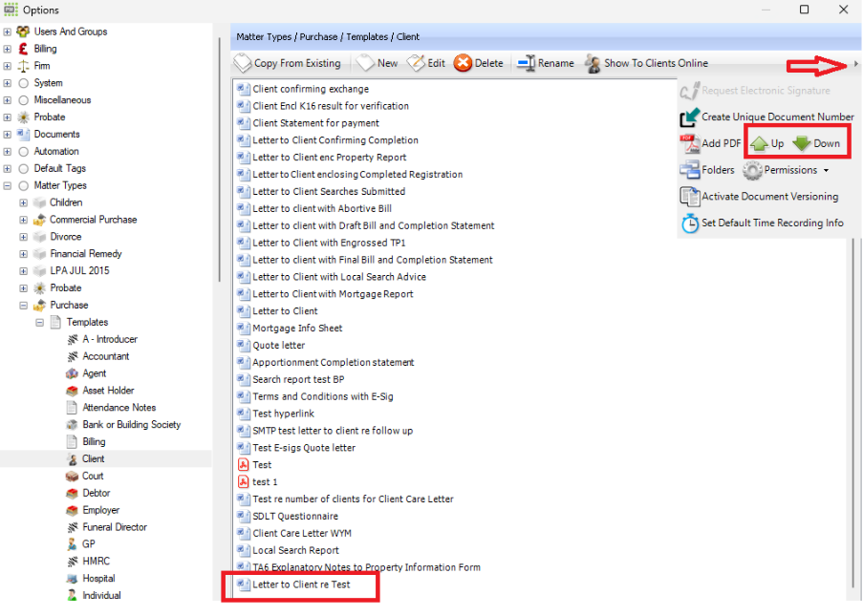Click the Permissions gear icon
Screen dimensions: 863x616
tap(752, 171)
